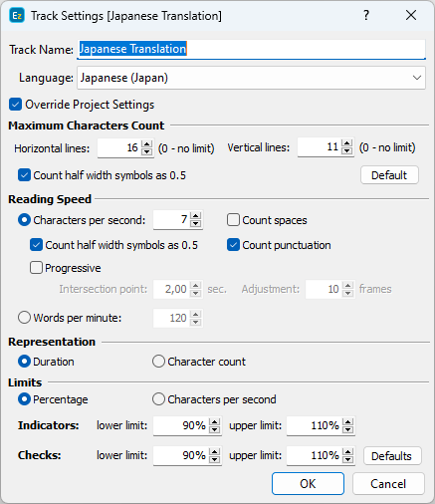This screenshot has width=435, height=504.
Task: Disable Count punctuation checkbox
Action: click(233, 245)
